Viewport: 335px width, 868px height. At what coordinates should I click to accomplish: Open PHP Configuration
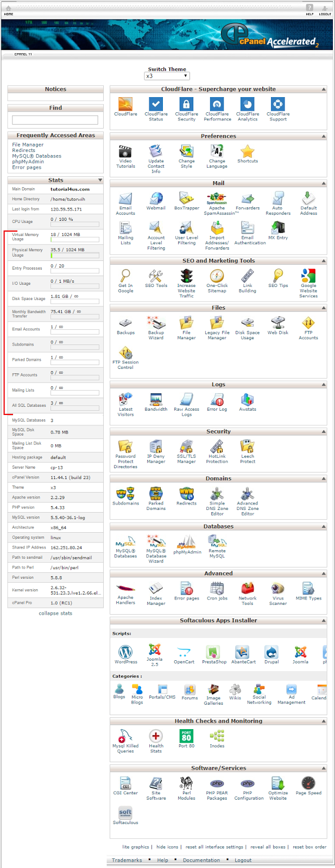point(248,788)
